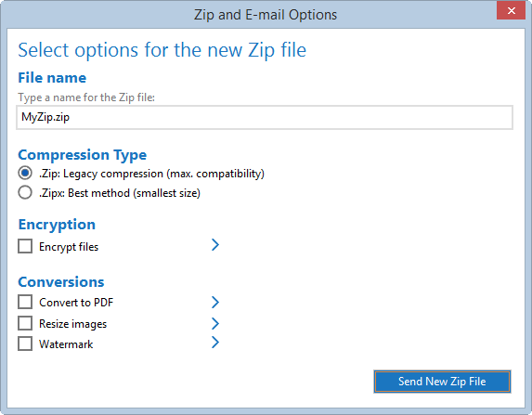Viewport: 532px width, 415px height.
Task: Expand the Encrypt files options chevron
Action: coord(215,245)
